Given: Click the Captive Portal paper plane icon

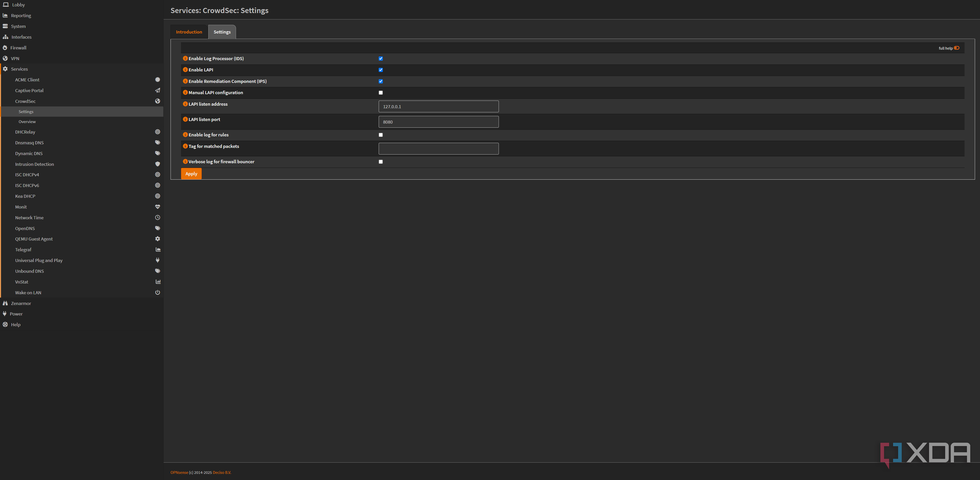Looking at the screenshot, I should click(x=157, y=90).
